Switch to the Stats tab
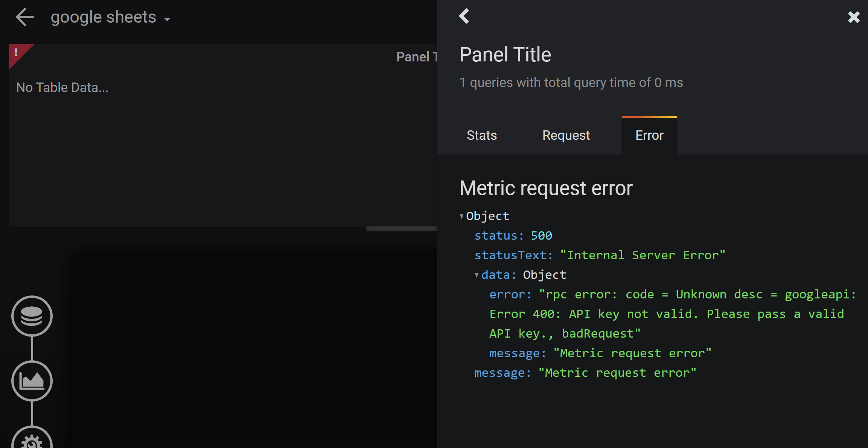 [481, 135]
